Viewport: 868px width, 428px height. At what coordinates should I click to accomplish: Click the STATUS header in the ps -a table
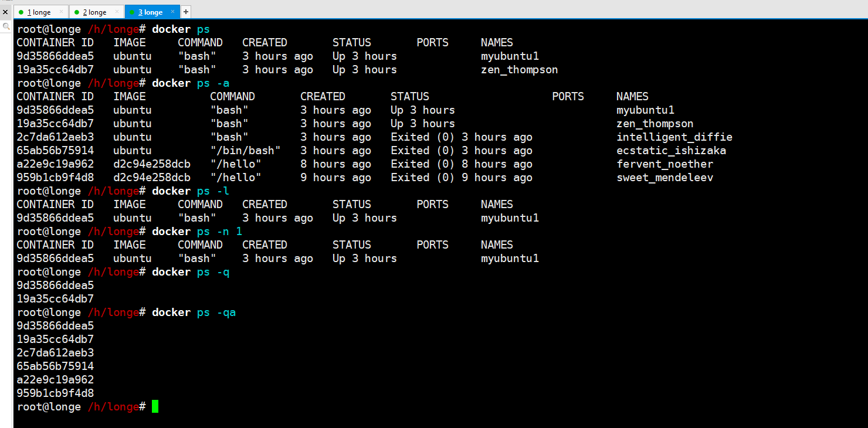[x=410, y=97]
